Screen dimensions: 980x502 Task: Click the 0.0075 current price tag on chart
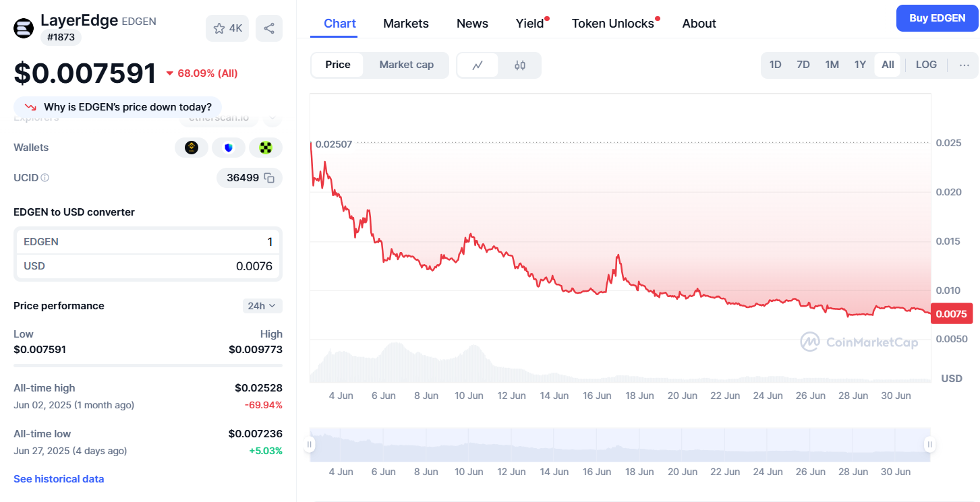coord(951,313)
